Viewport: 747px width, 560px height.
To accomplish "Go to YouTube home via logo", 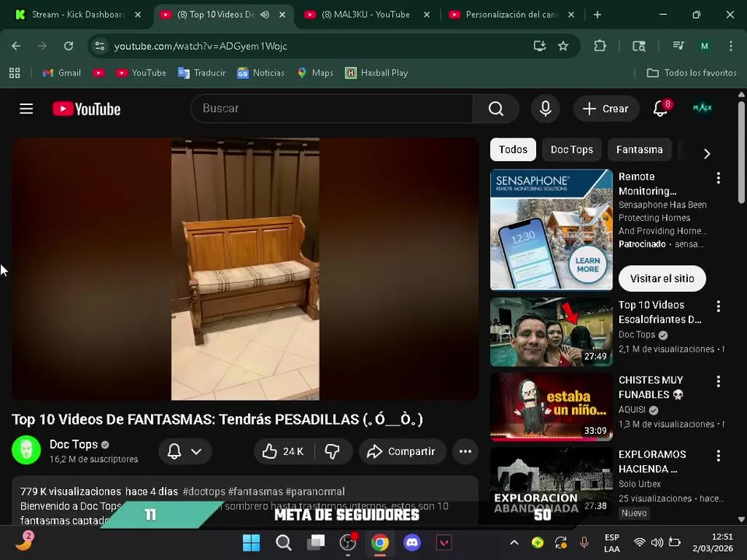I will click(86, 109).
